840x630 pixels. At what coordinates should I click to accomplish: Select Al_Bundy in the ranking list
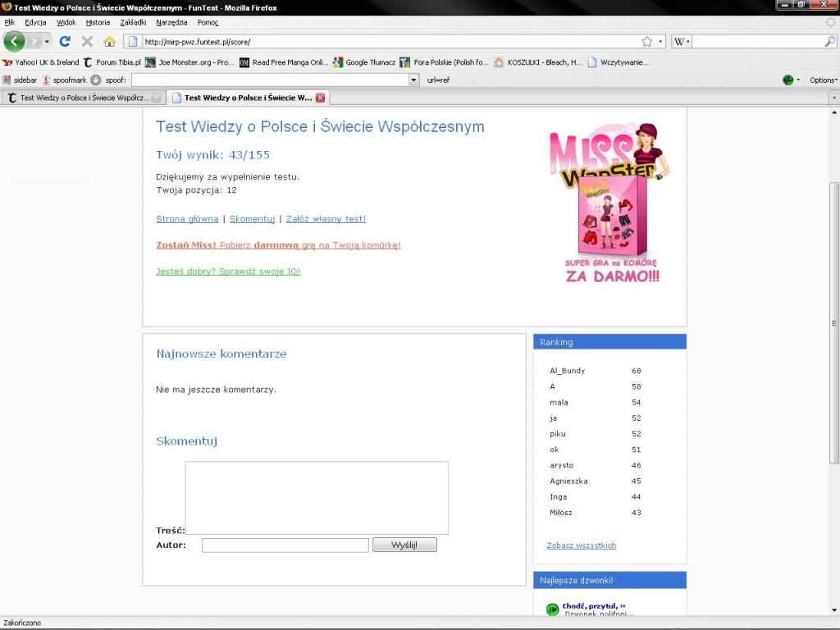tap(568, 371)
